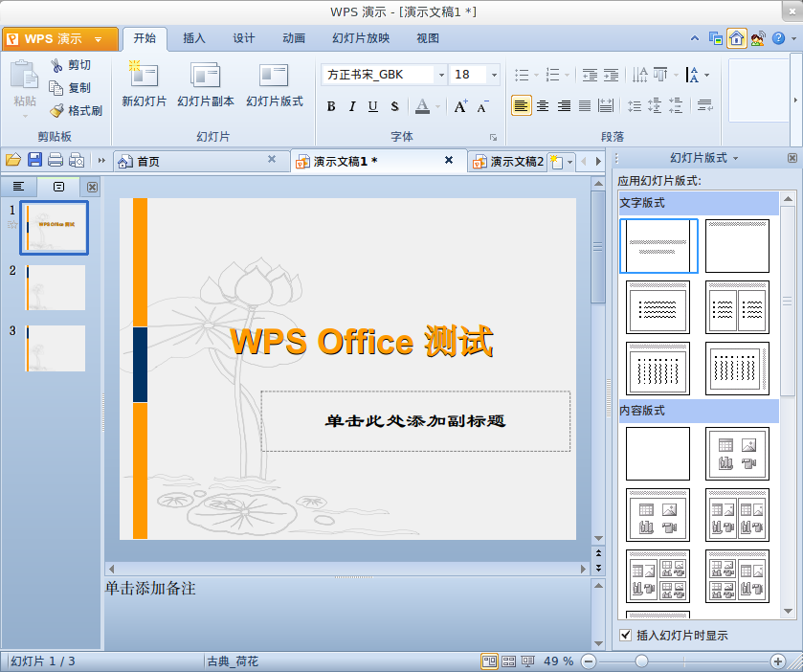Expand the font size 18 dropdown

(x=496, y=74)
